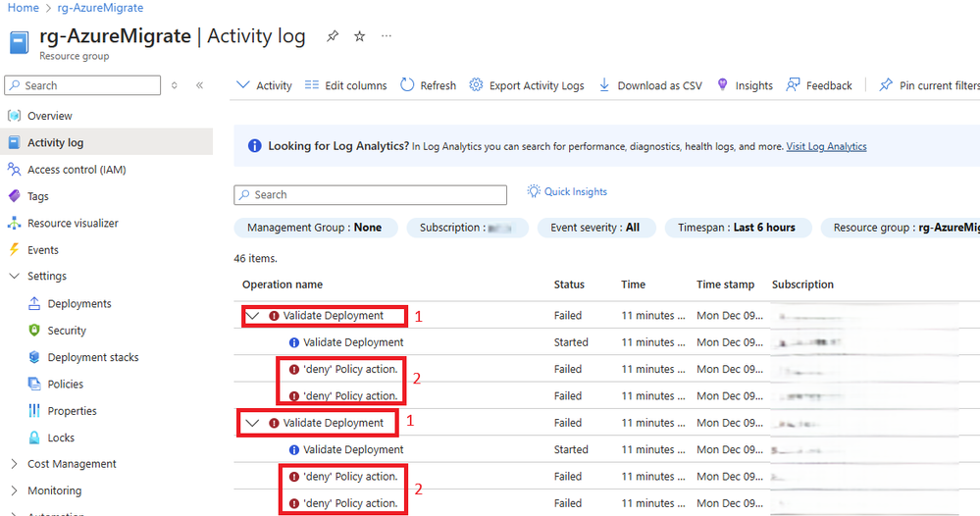The width and height of the screenshot is (980, 516).
Task: Open the first 'deny' Policy action entry
Action: coord(350,369)
